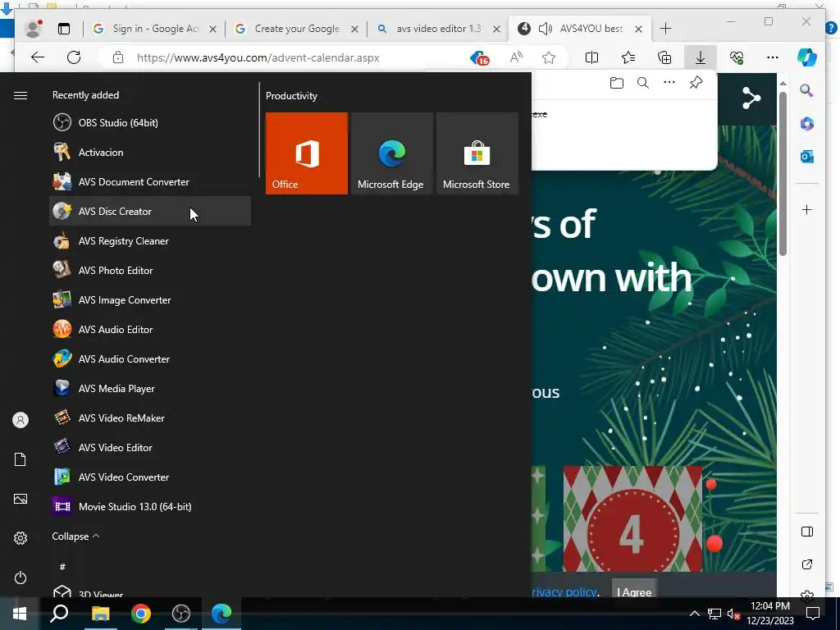
Task: Open Edge read aloud option
Action: 517,57
